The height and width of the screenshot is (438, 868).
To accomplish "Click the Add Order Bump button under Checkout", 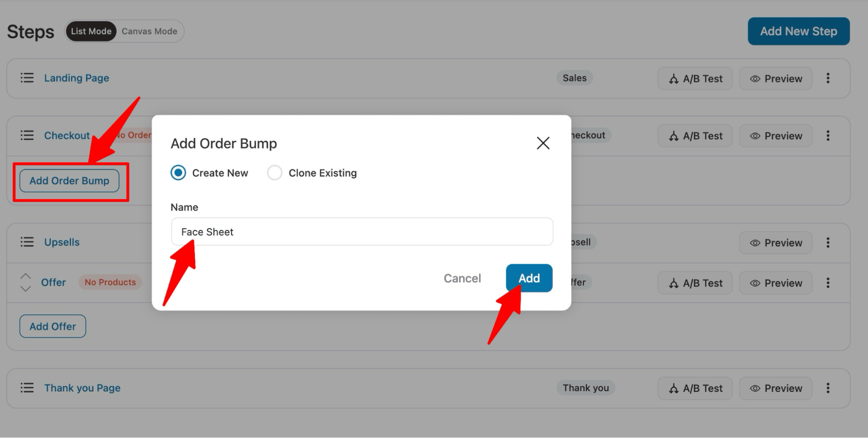I will click(69, 181).
